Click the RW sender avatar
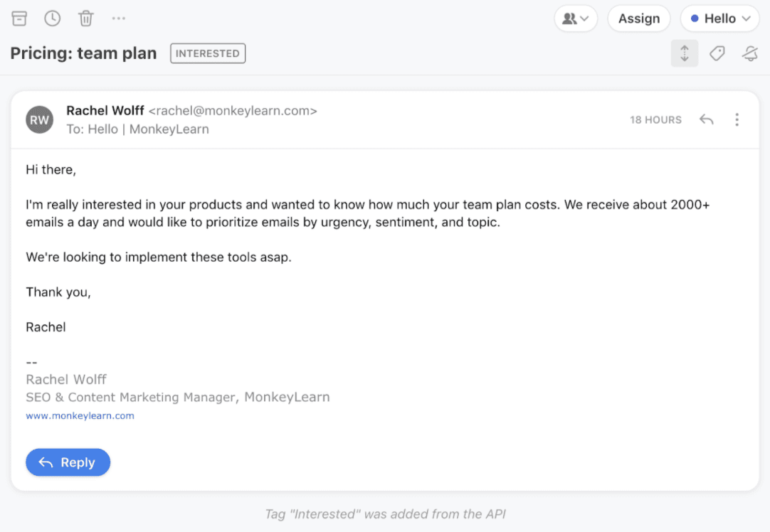Image resolution: width=770 pixels, height=532 pixels. (39, 119)
